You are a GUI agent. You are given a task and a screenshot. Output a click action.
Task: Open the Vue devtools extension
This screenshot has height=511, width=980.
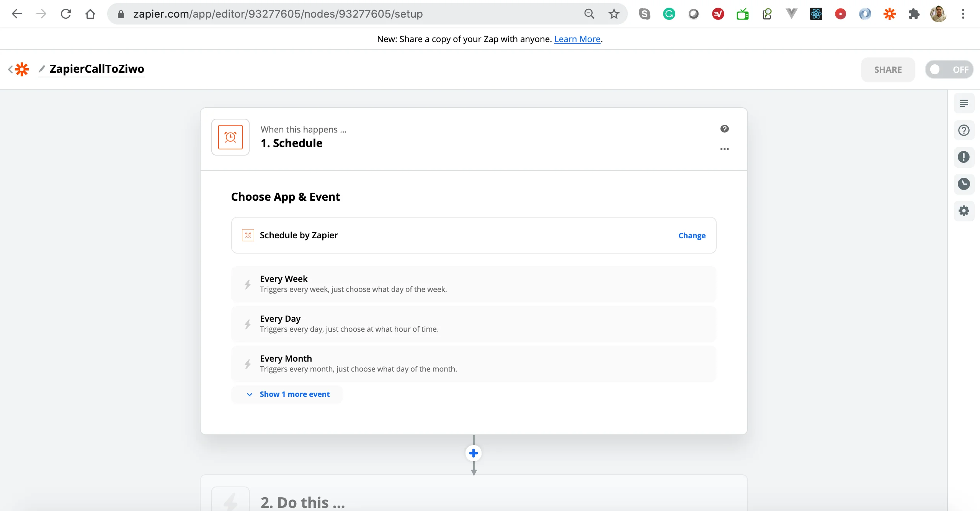792,14
